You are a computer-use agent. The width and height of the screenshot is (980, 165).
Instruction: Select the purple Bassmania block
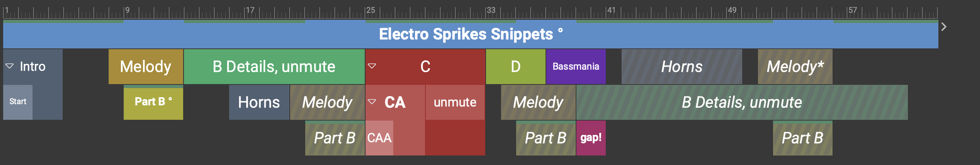pos(576,66)
